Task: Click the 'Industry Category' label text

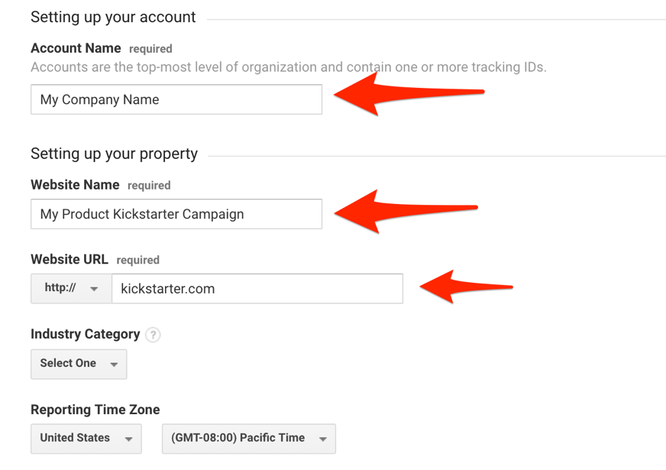Action: [85, 335]
